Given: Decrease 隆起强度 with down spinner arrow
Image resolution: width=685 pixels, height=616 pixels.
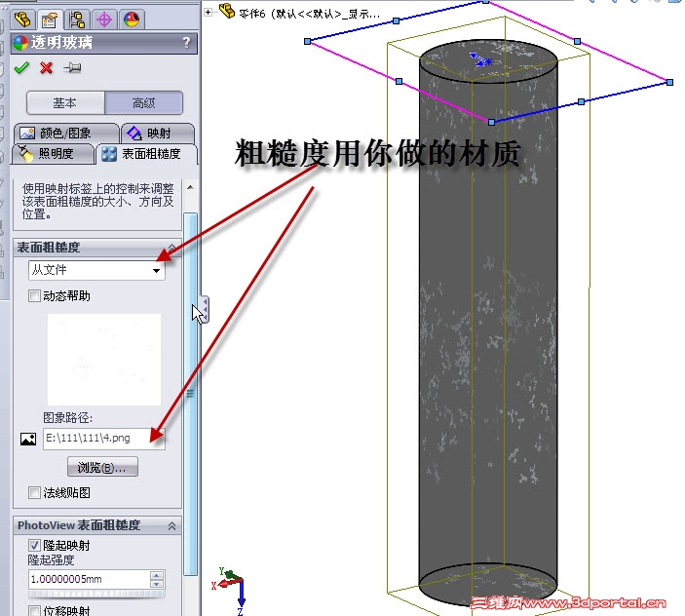Looking at the screenshot, I should (157, 584).
